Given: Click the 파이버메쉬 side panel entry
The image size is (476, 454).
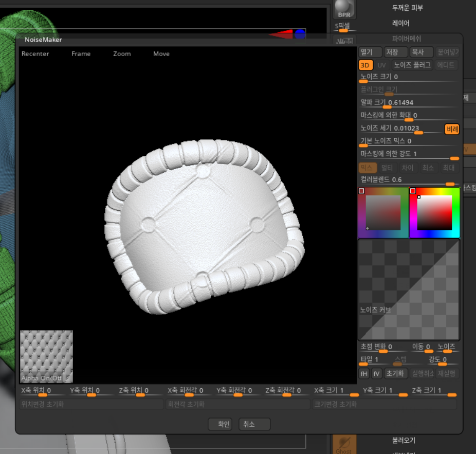Looking at the screenshot, I should [x=406, y=39].
